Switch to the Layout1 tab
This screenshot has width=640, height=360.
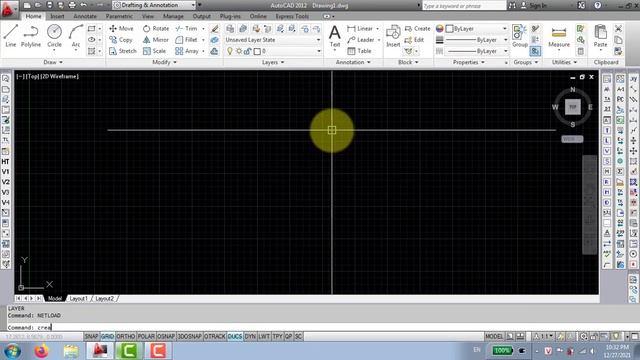point(79,298)
